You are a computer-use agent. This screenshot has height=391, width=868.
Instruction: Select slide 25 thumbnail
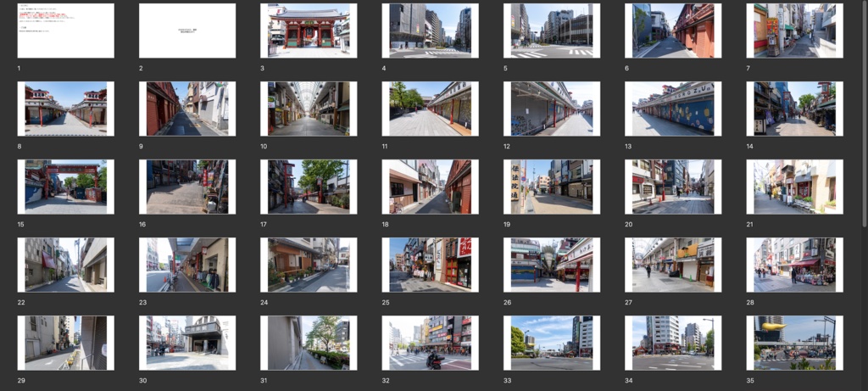point(430,265)
